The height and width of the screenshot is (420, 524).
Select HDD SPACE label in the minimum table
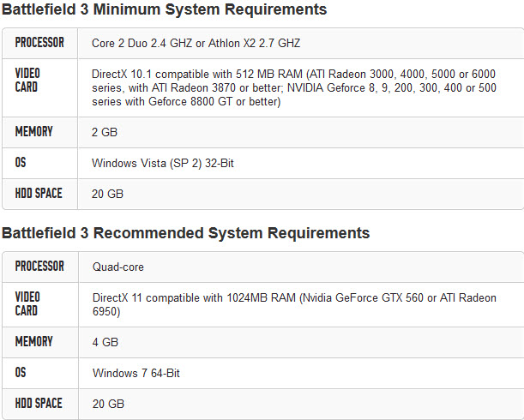point(39,194)
